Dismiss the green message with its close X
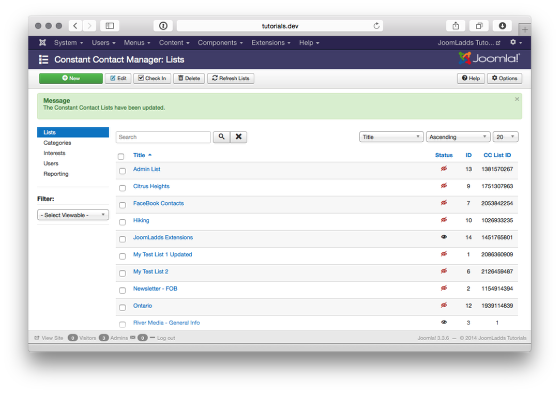 pyautogui.click(x=517, y=99)
